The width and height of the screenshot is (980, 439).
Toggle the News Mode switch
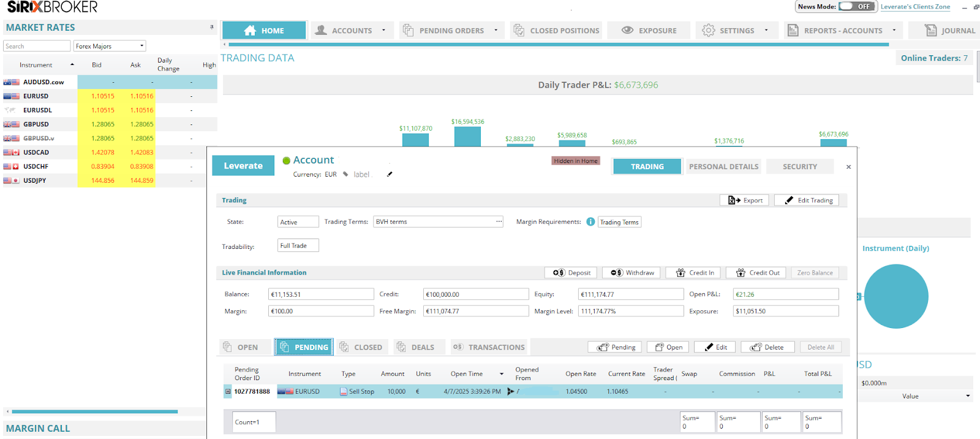click(855, 7)
